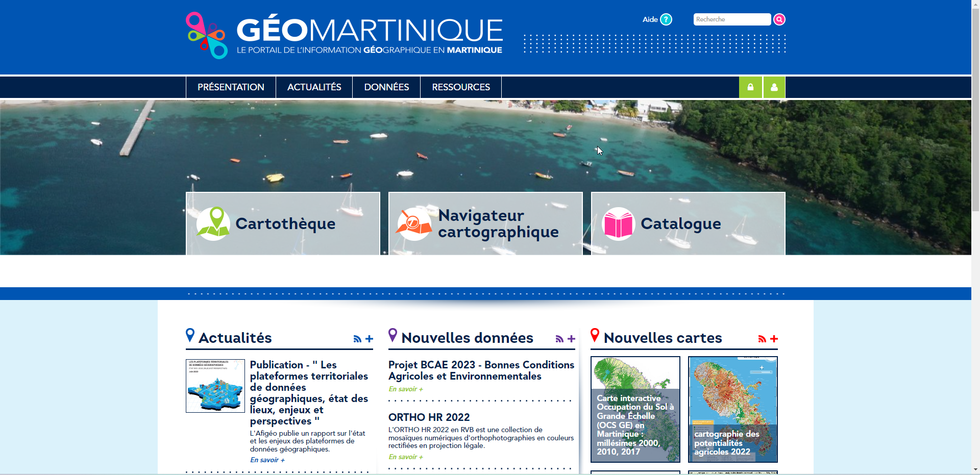Open the Aide help question mark icon
The width and height of the screenshot is (980, 475).
tap(666, 19)
